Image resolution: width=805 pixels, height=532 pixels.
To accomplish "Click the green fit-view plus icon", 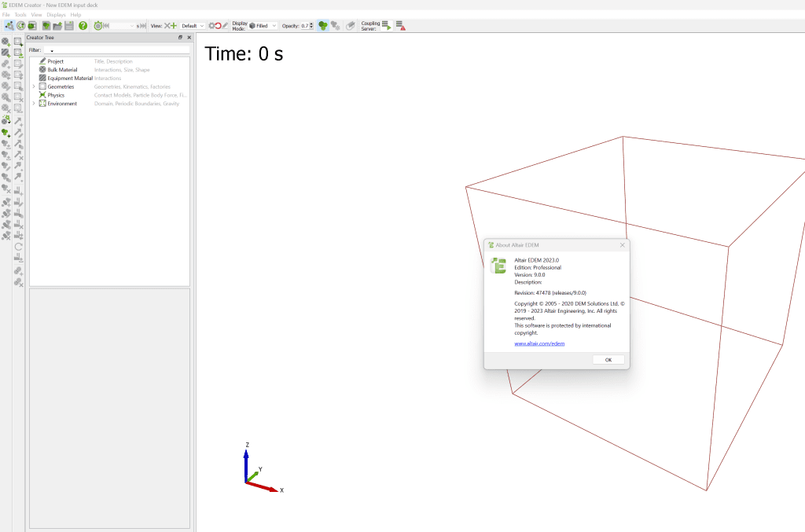I will (x=173, y=26).
